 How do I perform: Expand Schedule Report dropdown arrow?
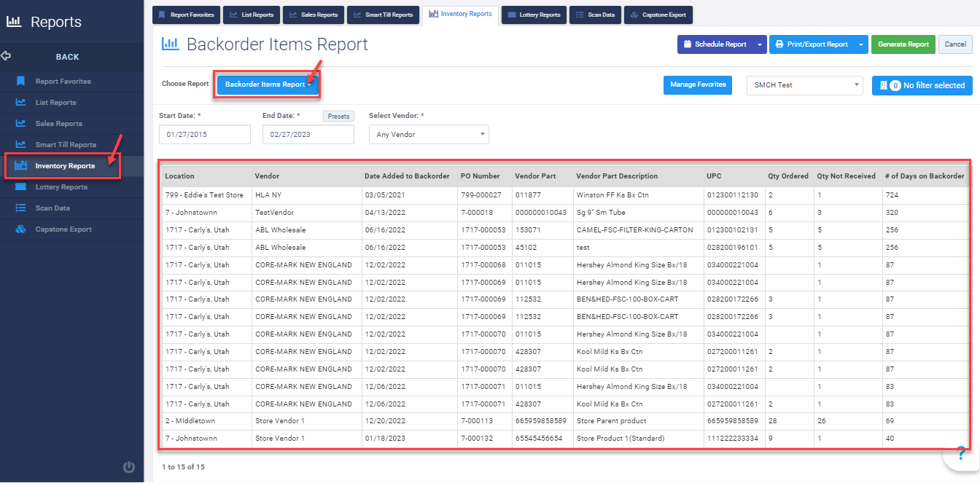point(759,44)
